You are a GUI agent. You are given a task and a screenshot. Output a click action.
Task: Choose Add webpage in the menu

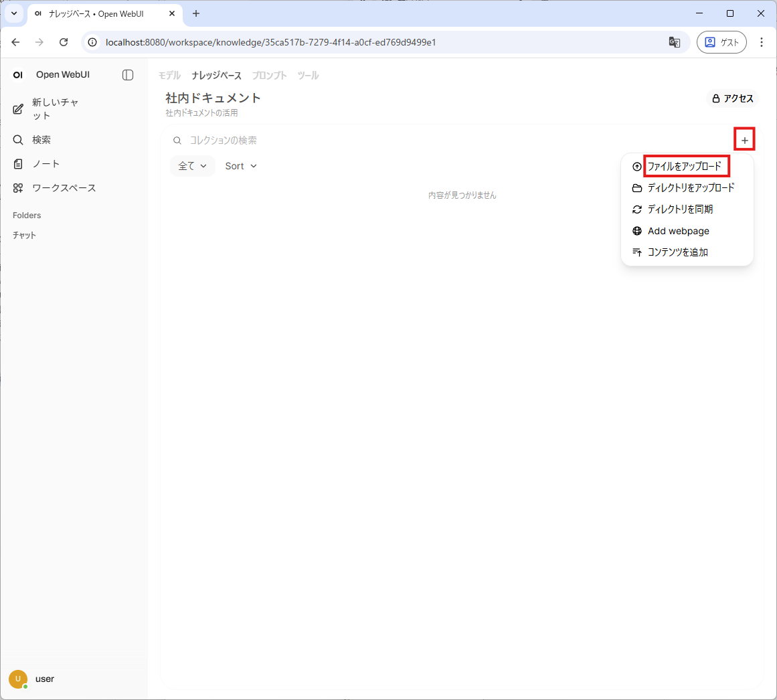[x=678, y=231]
